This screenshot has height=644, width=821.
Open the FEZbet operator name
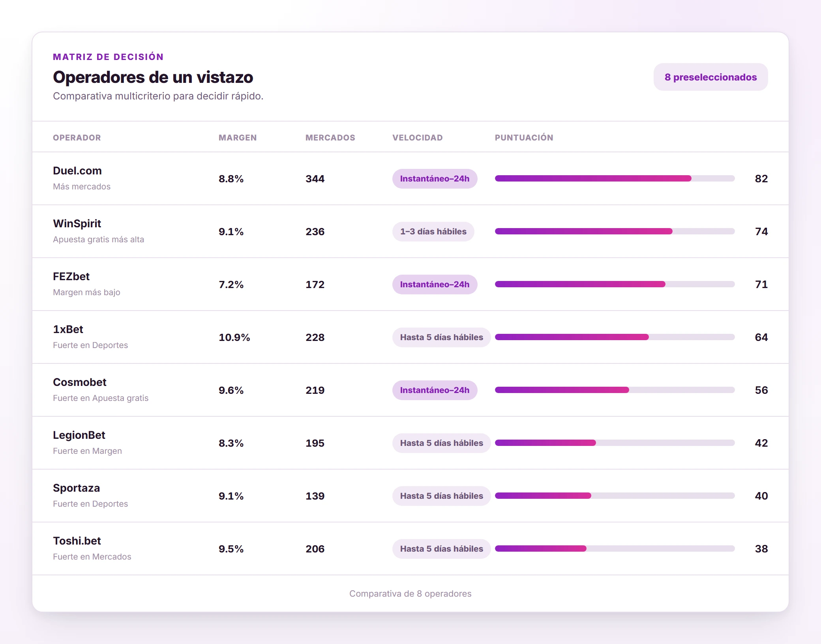[71, 276]
